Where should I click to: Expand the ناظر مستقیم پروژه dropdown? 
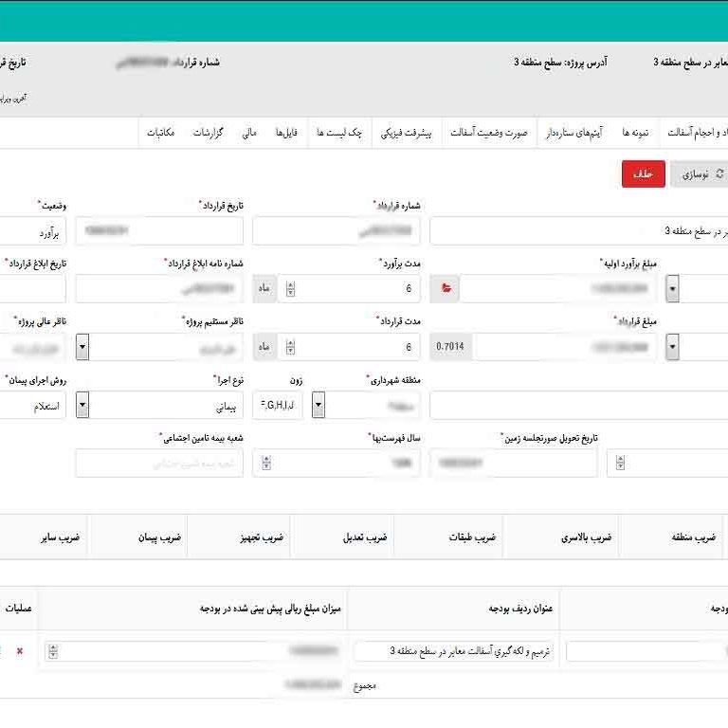[82, 347]
